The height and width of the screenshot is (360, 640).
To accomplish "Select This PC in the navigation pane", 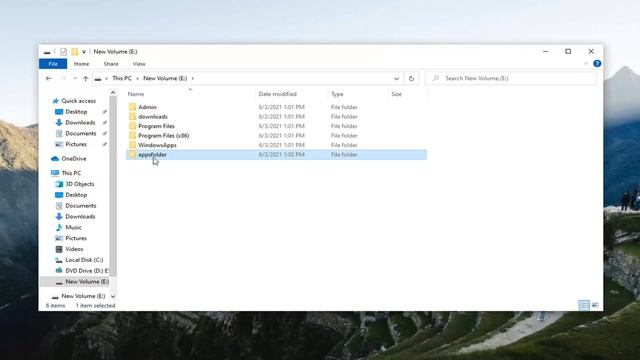I will point(71,173).
